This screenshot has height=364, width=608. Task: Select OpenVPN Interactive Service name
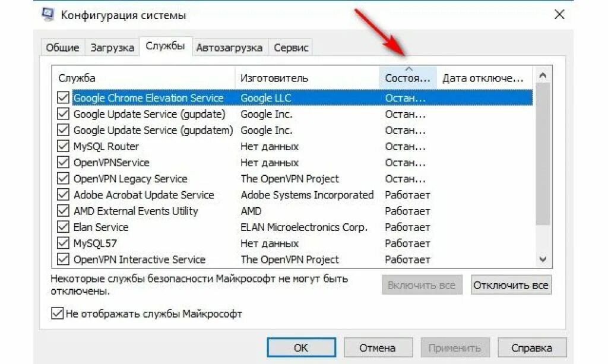tap(139, 259)
